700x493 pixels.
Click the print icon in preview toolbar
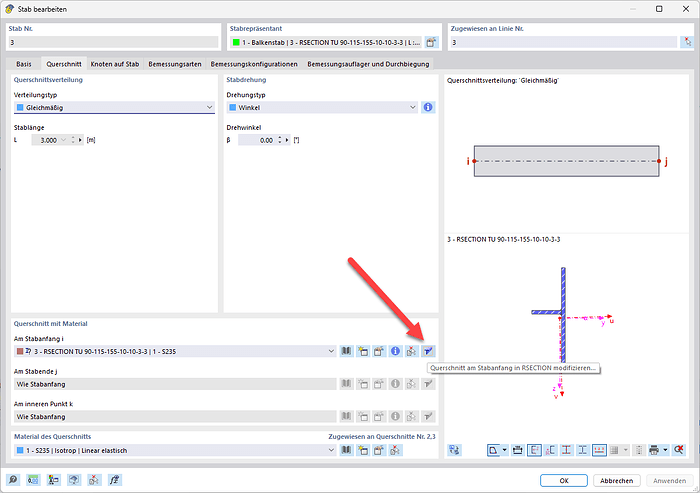(654, 450)
